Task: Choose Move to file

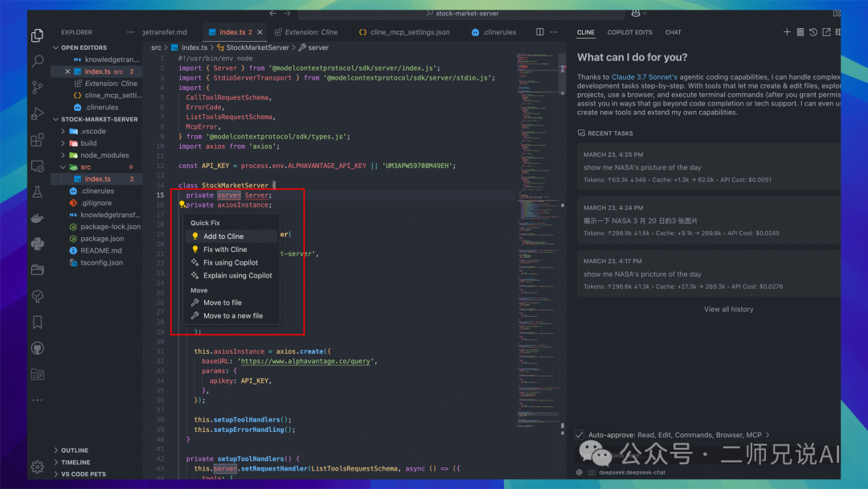Action: (x=231, y=302)
